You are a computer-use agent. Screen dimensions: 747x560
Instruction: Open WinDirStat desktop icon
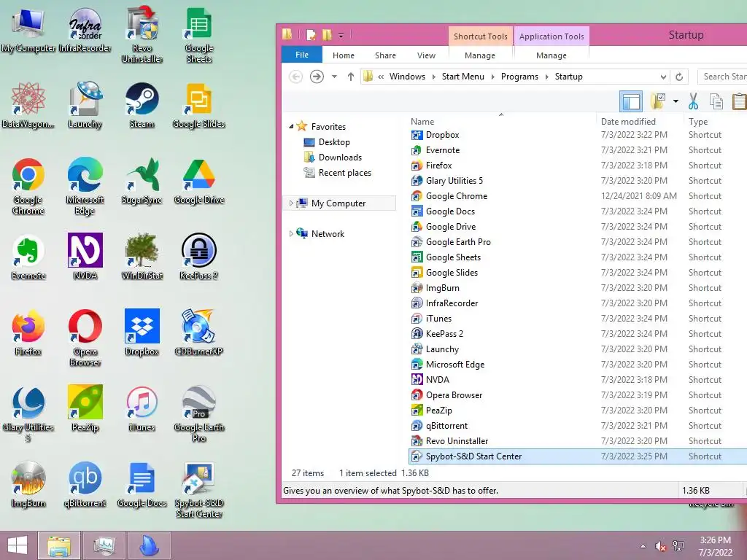point(142,257)
